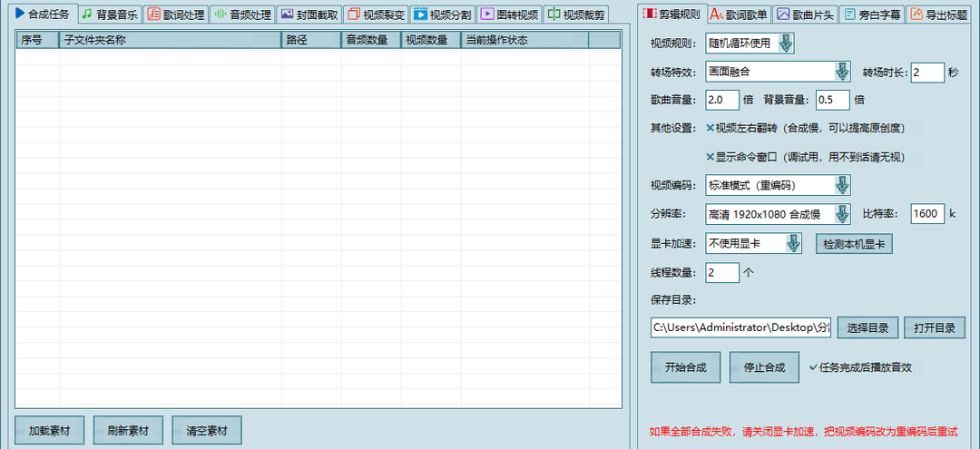Click the 导出标题 edit tab icon

[916, 15]
